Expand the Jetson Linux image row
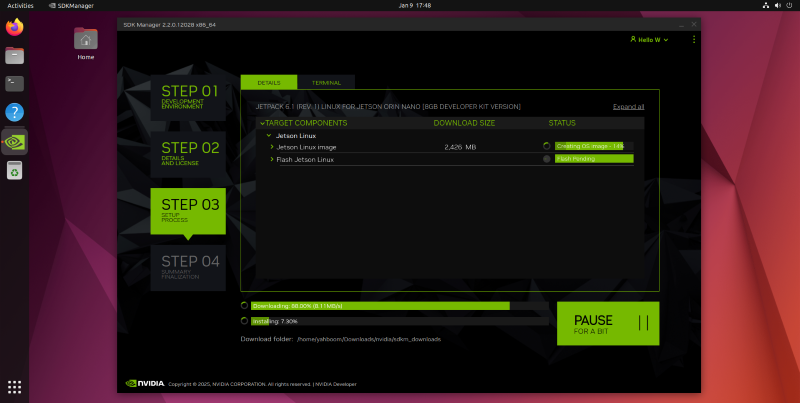The height and width of the screenshot is (403, 800). (x=272, y=146)
